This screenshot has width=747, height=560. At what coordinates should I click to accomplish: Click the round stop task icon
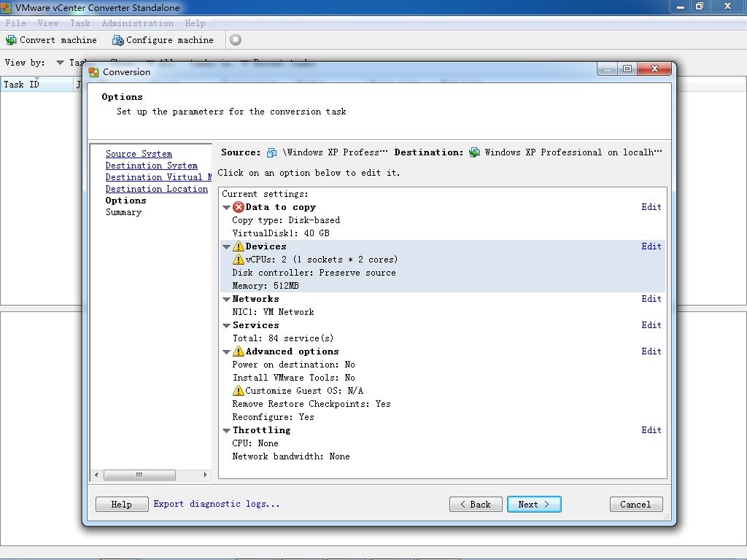[x=236, y=40]
